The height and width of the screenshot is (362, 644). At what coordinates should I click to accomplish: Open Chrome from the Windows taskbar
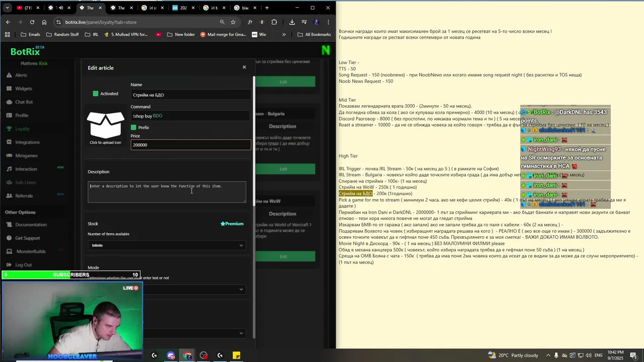188,355
